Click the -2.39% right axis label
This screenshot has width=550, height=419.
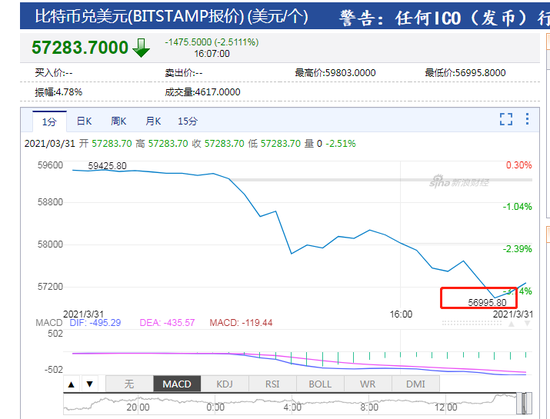click(517, 249)
